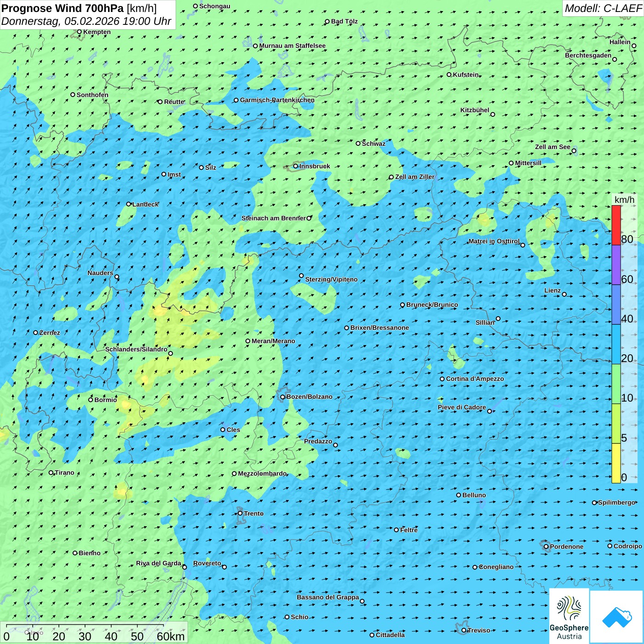Click the blue cloud arrow logo
This screenshot has width=644, height=644.
[x=617, y=617]
